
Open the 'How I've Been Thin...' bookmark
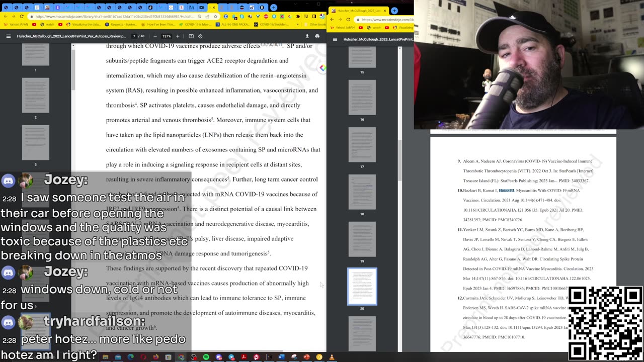click(158, 24)
